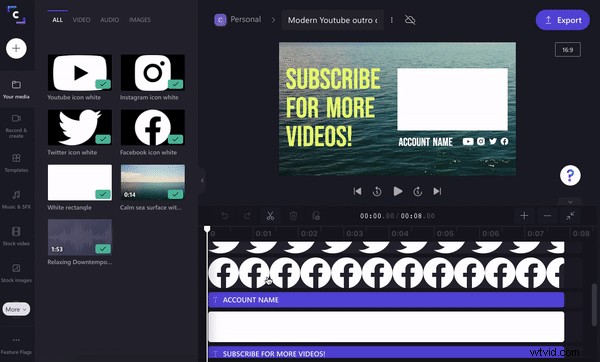Click green checkmark on Twitter icon thumbnail
This screenshot has width=600, height=362.
click(x=103, y=139)
